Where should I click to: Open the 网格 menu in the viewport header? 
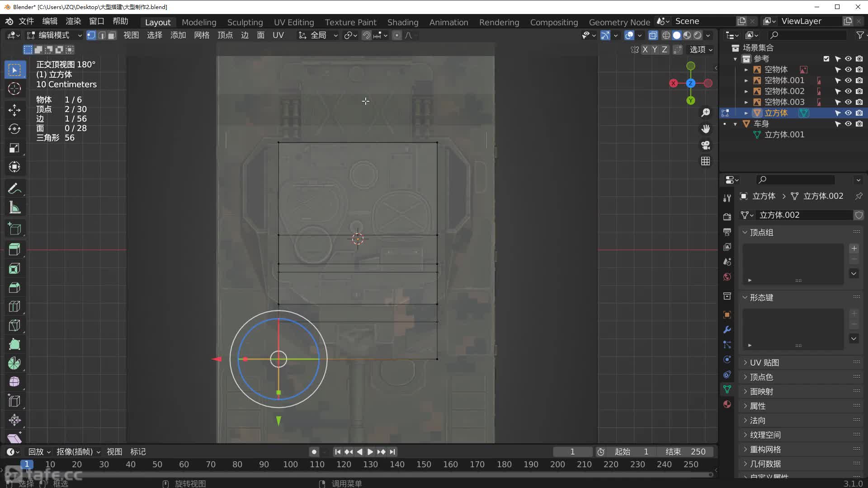202,35
